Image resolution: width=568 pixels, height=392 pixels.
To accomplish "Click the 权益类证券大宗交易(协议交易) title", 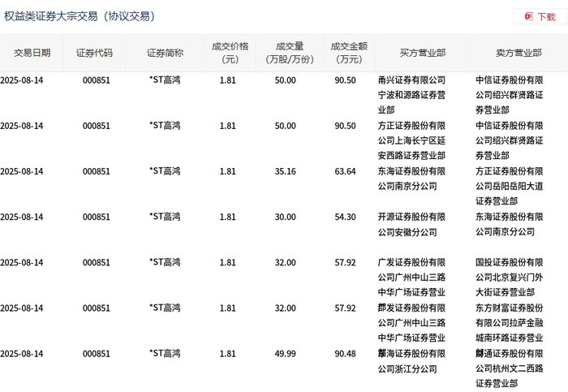I will point(80,16).
